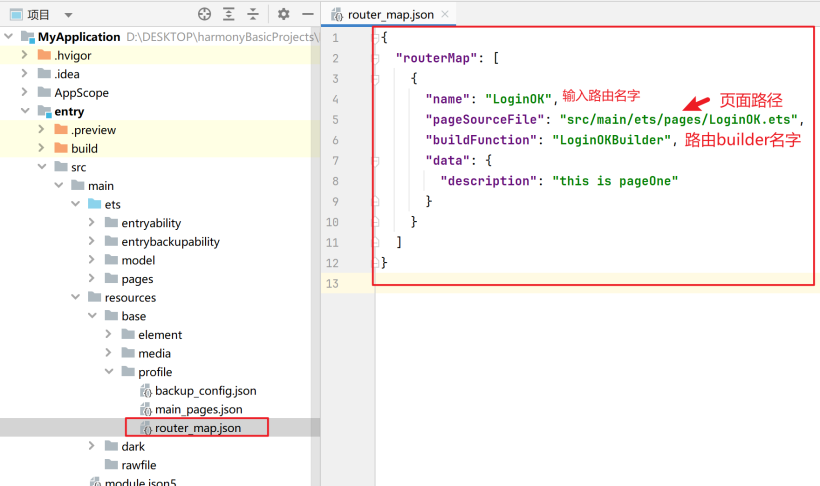Fold the route entry object at line 3
This screenshot has height=486, width=820.
[x=375, y=78]
